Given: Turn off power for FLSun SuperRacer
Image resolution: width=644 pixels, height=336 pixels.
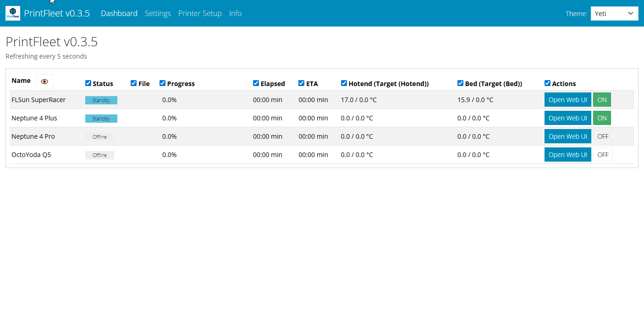Looking at the screenshot, I should click(x=602, y=100).
